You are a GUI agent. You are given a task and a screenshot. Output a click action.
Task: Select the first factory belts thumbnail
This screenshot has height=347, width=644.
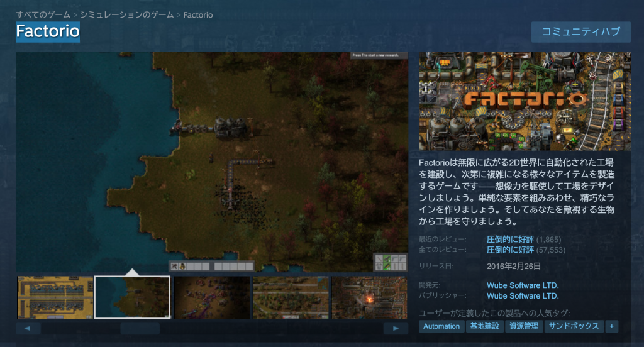point(55,297)
